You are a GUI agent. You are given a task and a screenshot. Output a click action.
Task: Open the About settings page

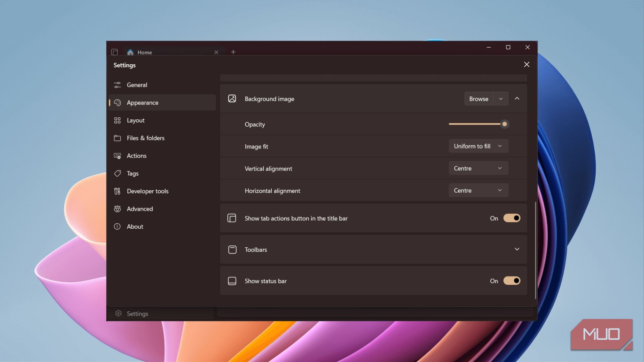[162, 227]
